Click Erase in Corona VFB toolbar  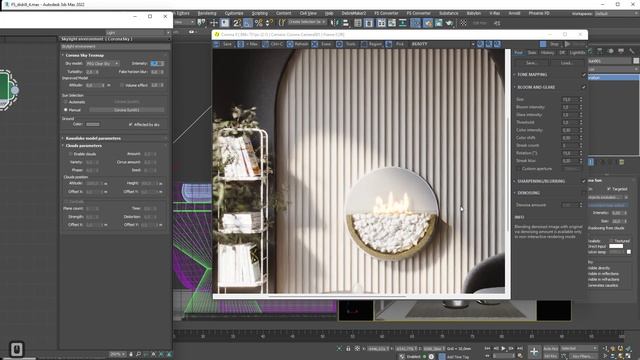[x=322, y=44]
